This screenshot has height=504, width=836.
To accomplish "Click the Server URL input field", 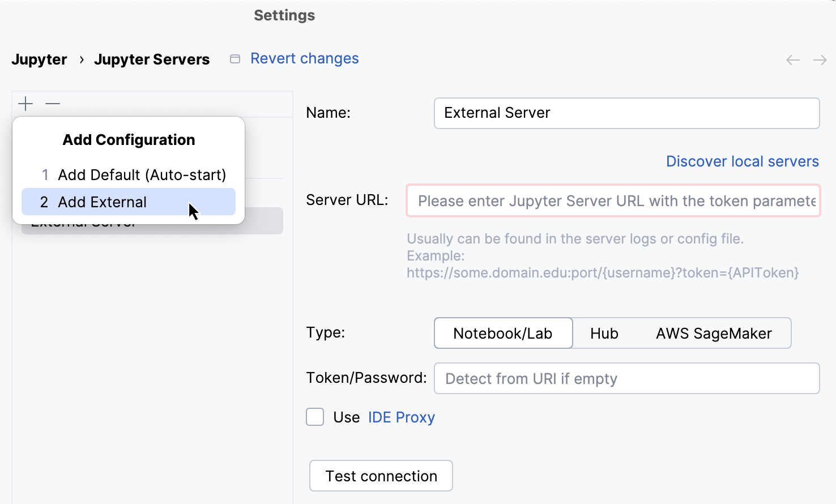I will 613,201.
